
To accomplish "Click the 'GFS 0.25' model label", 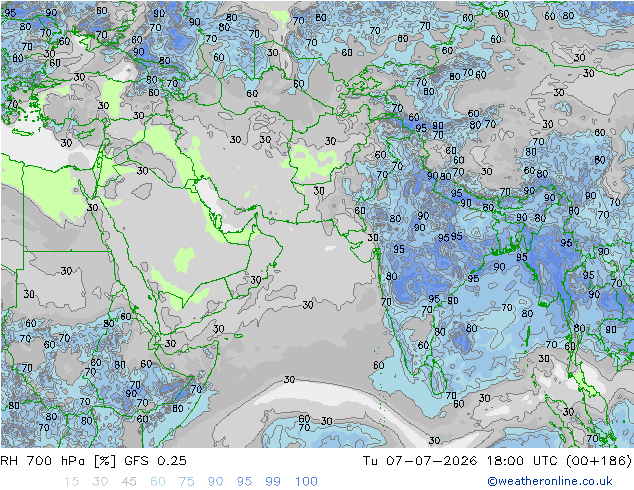I will click(155, 460).
